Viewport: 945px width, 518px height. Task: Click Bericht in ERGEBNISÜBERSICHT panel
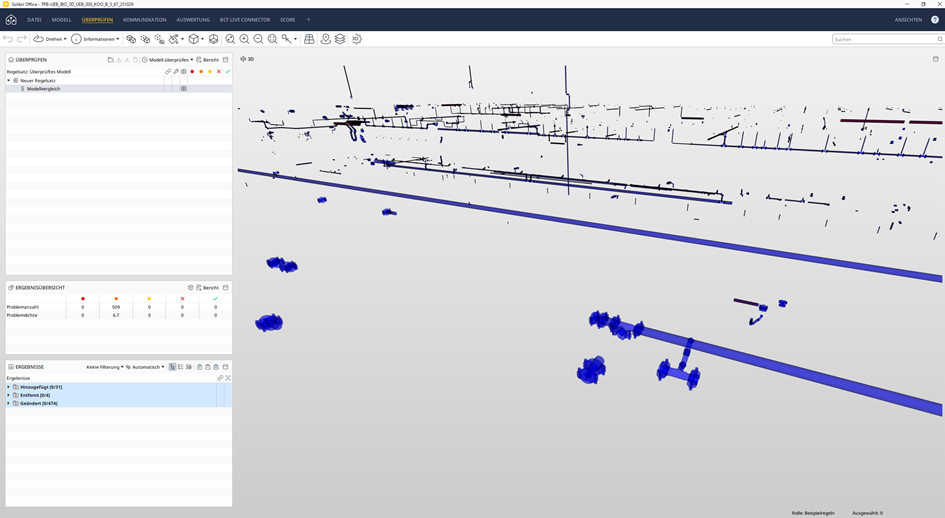point(208,288)
